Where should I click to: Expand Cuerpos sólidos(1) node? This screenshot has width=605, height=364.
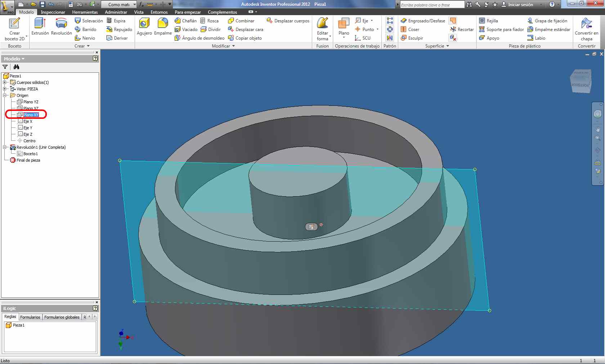[x=5, y=82]
